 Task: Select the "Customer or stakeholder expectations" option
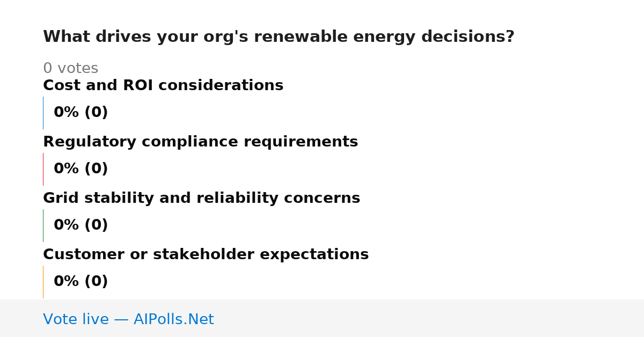206,254
